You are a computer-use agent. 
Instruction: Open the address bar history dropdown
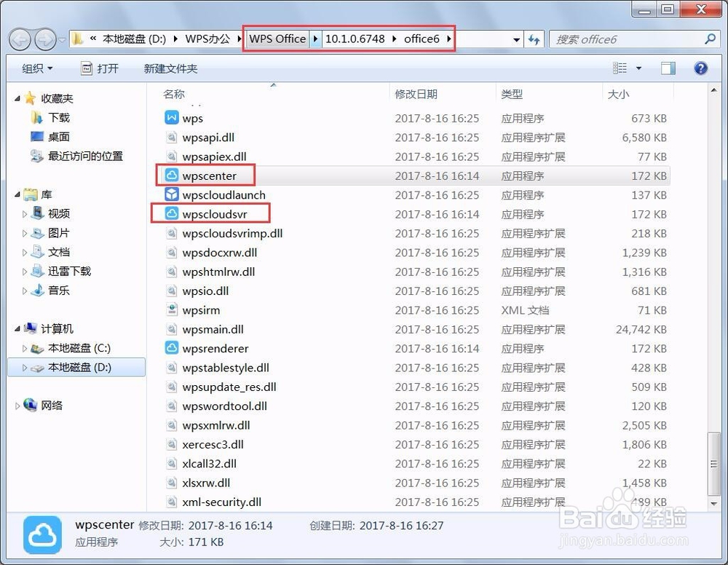[516, 39]
